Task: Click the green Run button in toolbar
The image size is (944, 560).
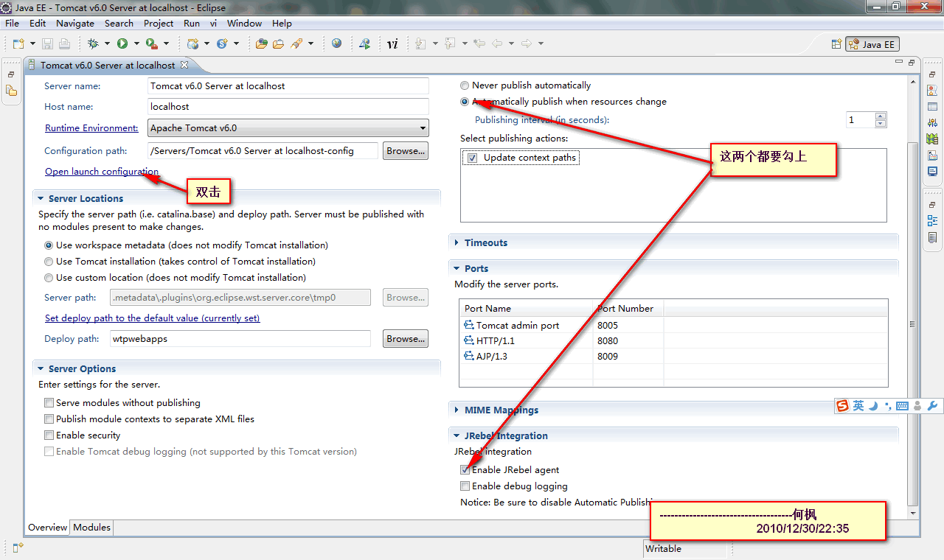Action: [x=122, y=44]
